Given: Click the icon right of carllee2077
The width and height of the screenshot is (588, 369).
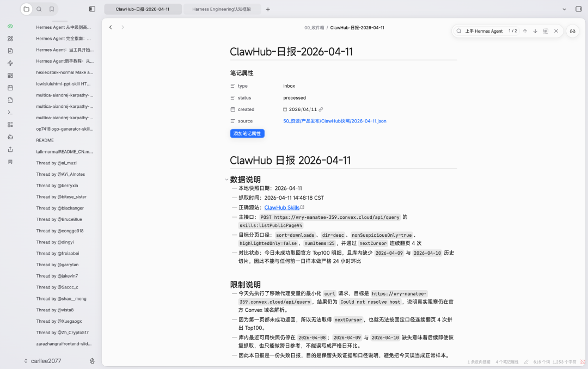Looking at the screenshot, I should pyautogui.click(x=92, y=361).
